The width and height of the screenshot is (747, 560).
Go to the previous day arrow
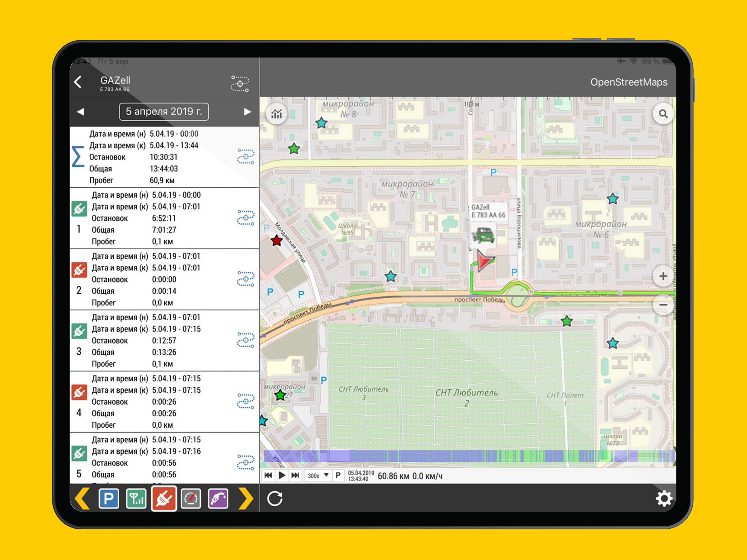point(80,112)
